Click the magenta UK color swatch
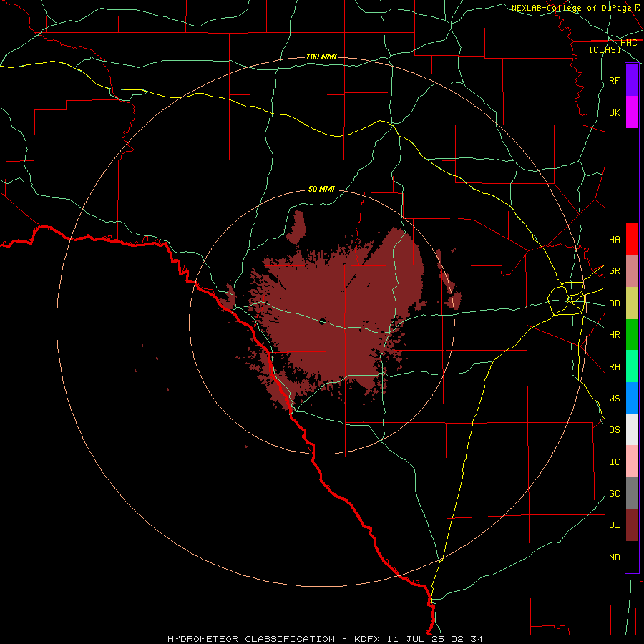The height and width of the screenshot is (644, 644). 632,112
